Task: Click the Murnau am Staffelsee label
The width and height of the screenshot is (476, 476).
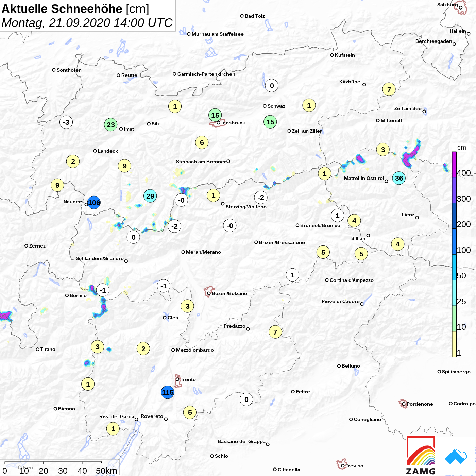Action: 218,34
